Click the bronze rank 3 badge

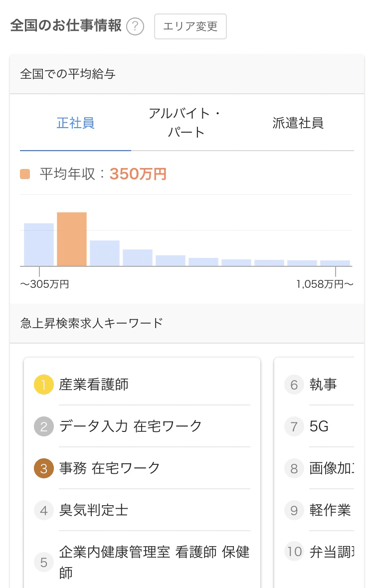tap(44, 468)
